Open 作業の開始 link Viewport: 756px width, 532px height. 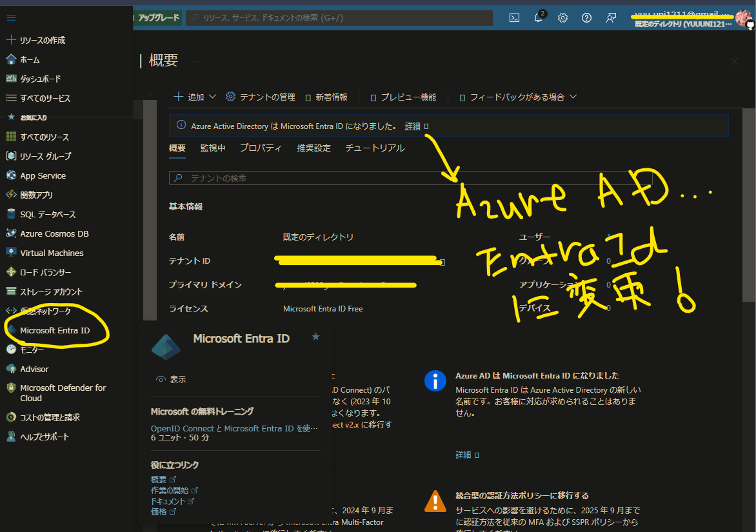point(170,490)
